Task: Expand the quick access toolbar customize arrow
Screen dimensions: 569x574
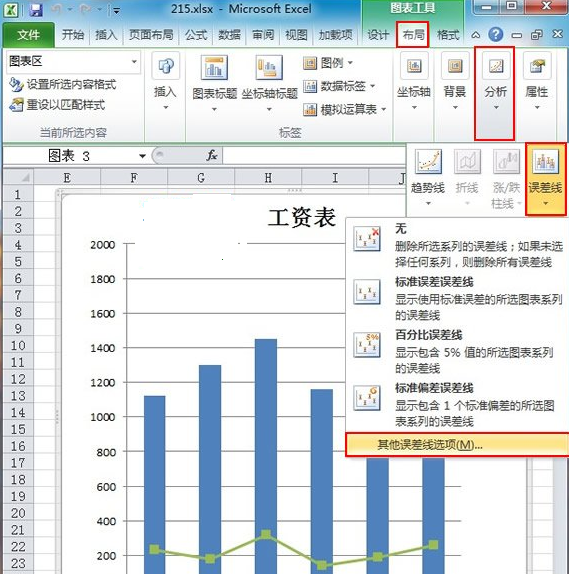Action: coord(116,11)
